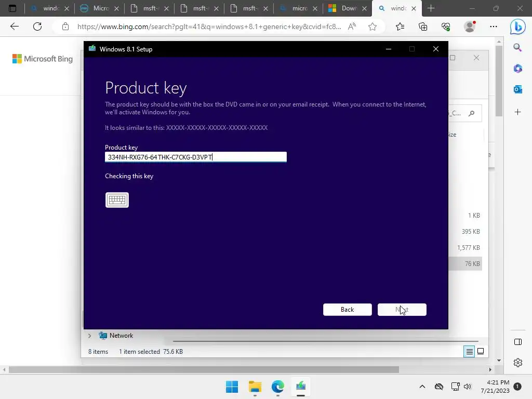Show hidden tray icons chevron
This screenshot has width=532, height=399.
coord(422,387)
